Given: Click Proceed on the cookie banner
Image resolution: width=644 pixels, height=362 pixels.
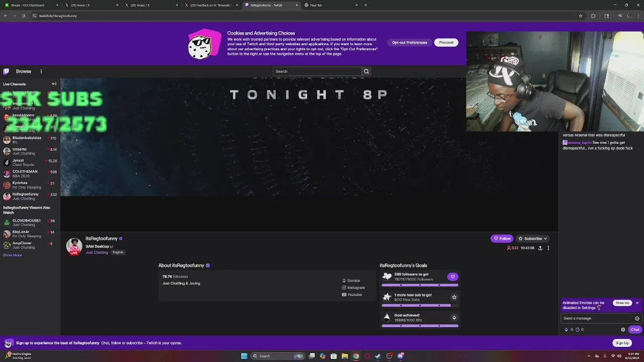Looking at the screenshot, I should tap(446, 42).
